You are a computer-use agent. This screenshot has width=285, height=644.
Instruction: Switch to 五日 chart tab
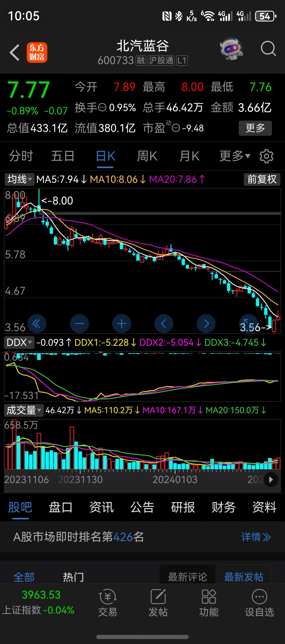point(63,156)
